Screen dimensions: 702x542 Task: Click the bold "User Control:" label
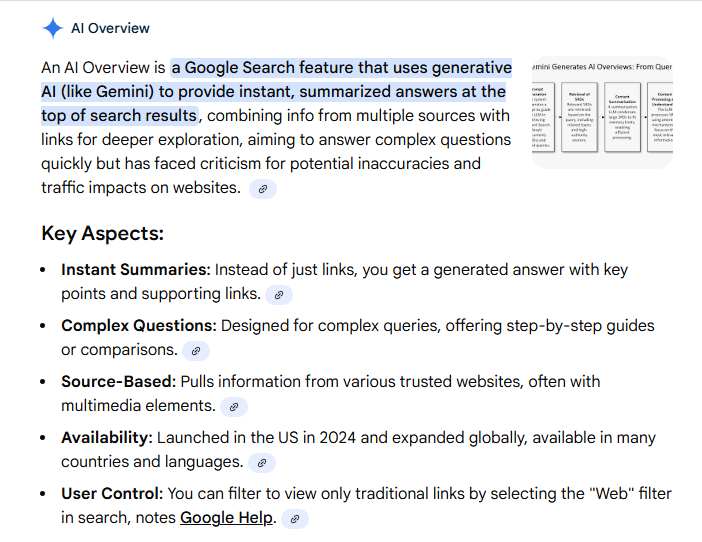[x=112, y=494]
